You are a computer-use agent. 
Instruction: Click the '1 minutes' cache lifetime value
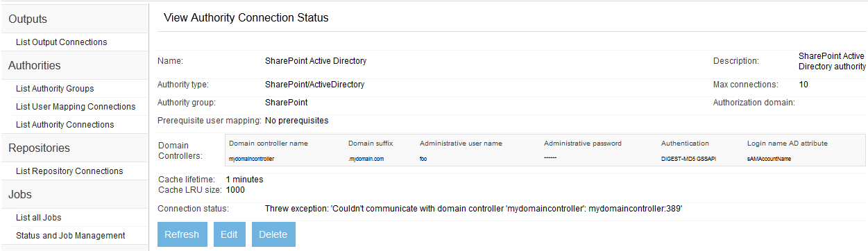[244, 180]
